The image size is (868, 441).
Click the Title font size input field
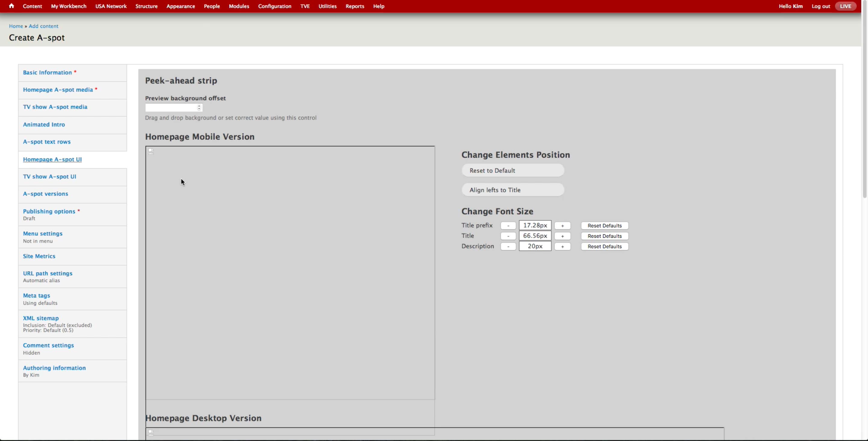[535, 236]
